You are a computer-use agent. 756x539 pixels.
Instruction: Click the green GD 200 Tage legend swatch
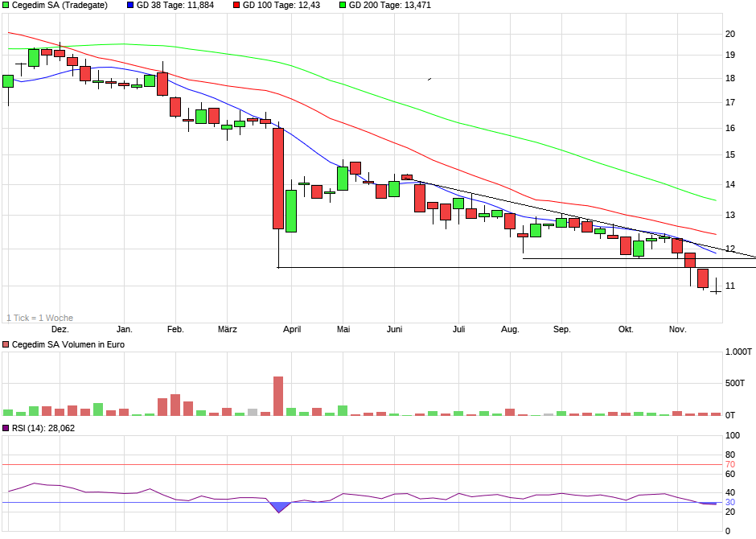[343, 6]
